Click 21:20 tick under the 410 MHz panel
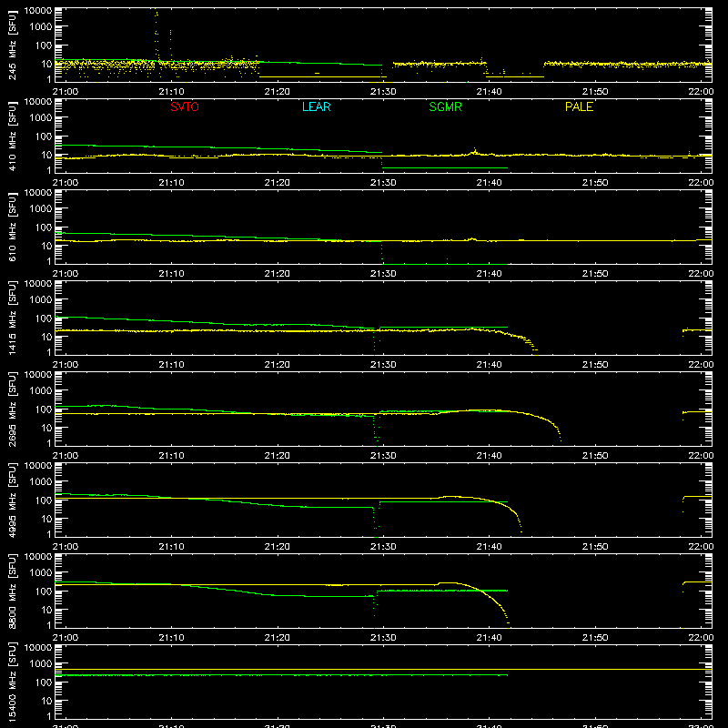This screenshot has width=728, height=728. (278, 183)
